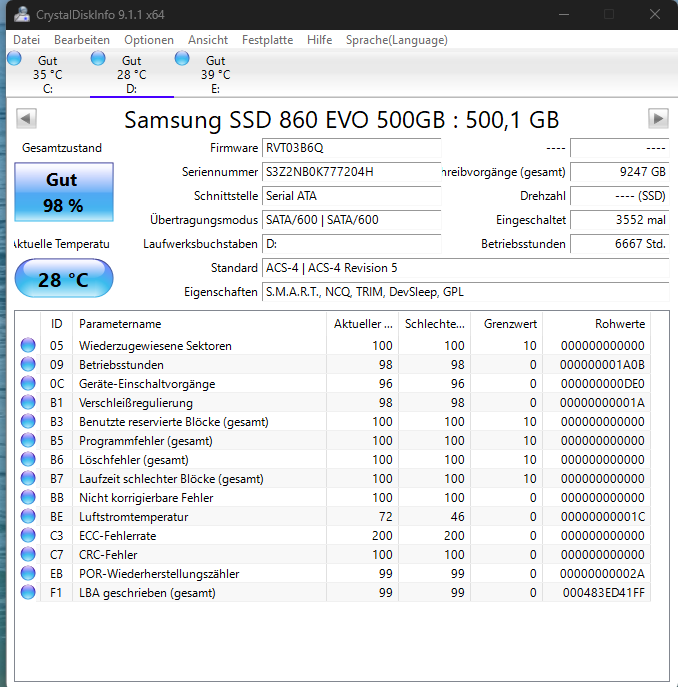Open the Hilfe menu
This screenshot has width=678, height=687.
319,40
